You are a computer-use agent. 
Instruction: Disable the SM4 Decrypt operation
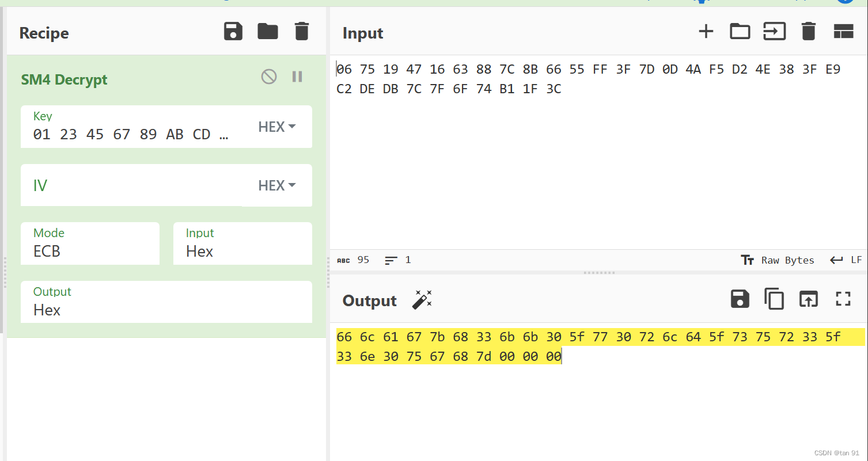(269, 77)
